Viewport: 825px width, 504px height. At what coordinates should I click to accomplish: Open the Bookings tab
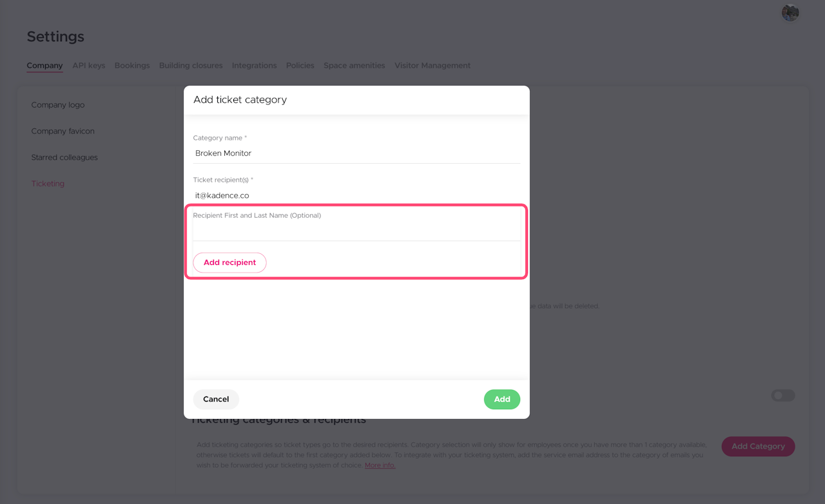point(132,66)
